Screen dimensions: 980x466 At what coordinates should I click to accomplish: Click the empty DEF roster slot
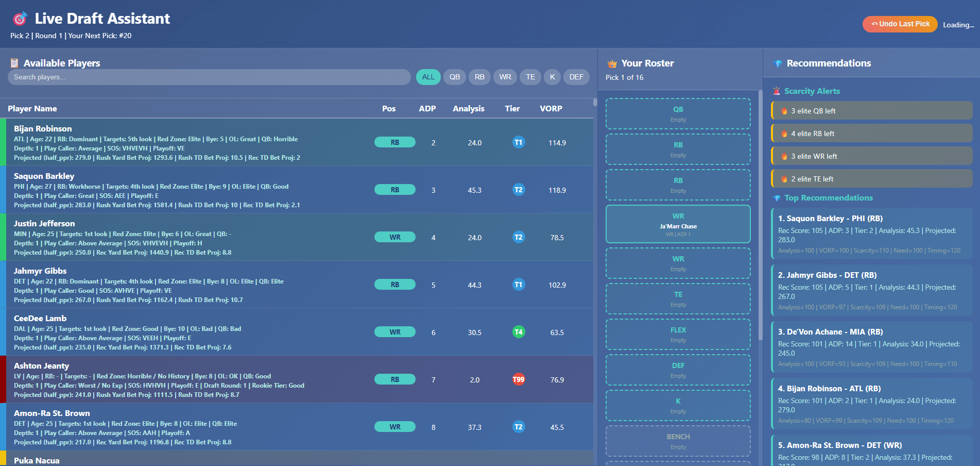(678, 370)
